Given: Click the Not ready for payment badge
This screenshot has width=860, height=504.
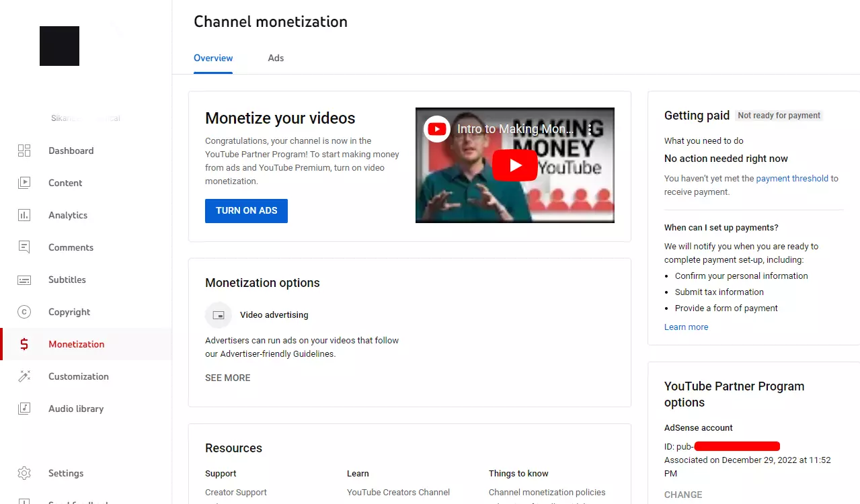Looking at the screenshot, I should tap(779, 116).
